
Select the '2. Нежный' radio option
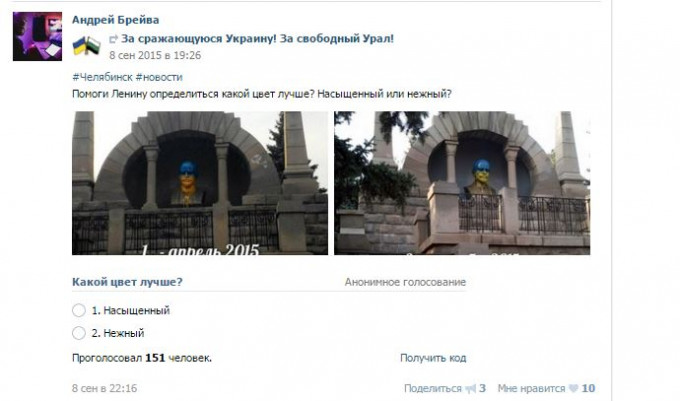79,333
